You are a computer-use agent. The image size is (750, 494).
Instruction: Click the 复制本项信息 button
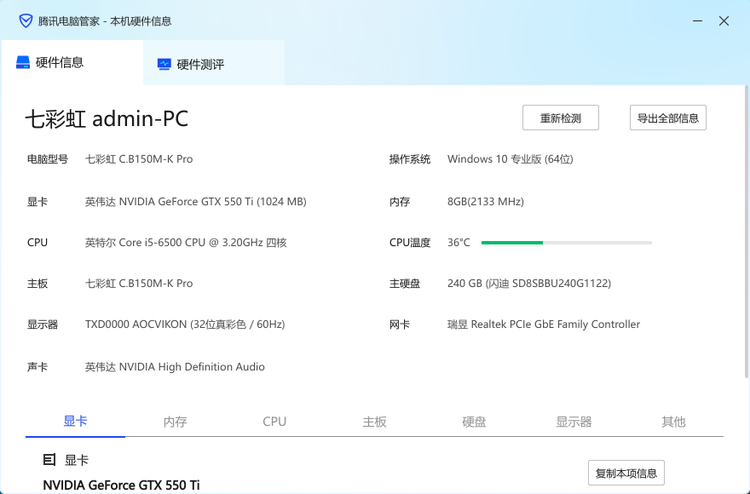626,473
